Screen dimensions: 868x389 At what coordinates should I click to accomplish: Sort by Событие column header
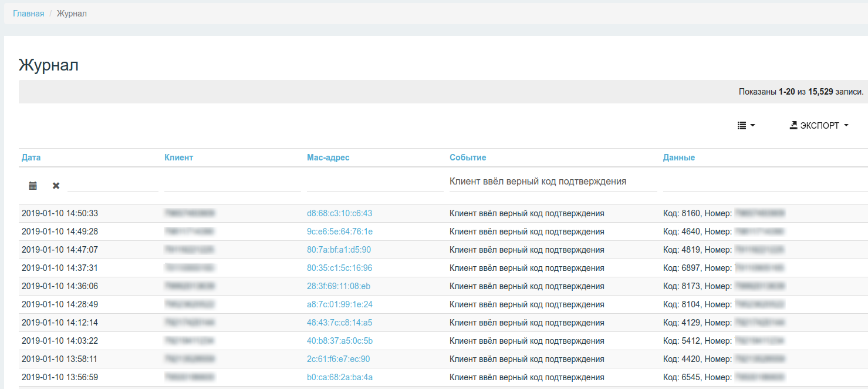coord(468,157)
